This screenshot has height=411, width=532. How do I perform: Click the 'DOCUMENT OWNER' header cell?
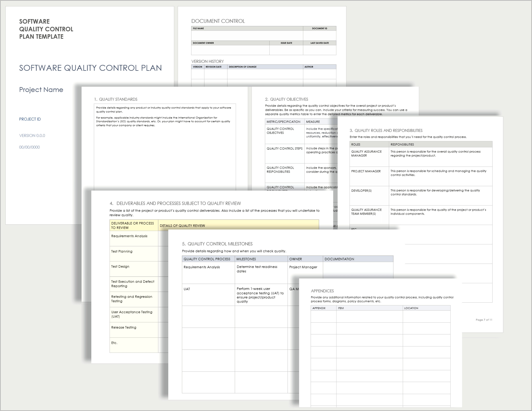click(230, 43)
